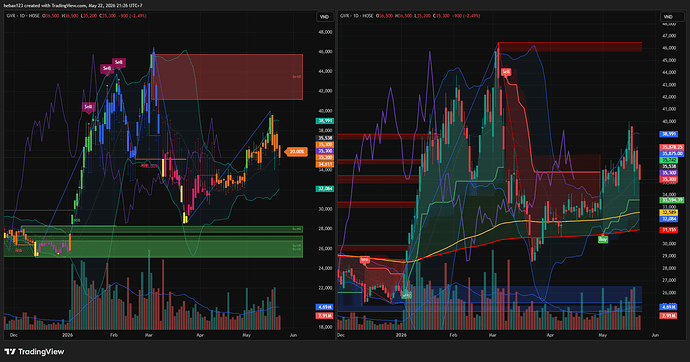
Task: Click the orange 34,611 price tag
Action: [x=325, y=164]
